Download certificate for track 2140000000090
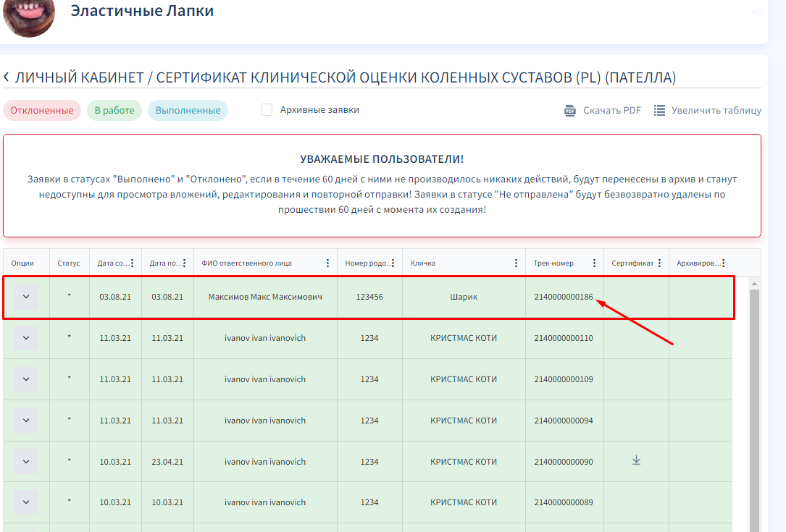This screenshot has height=532, width=786. [x=636, y=460]
